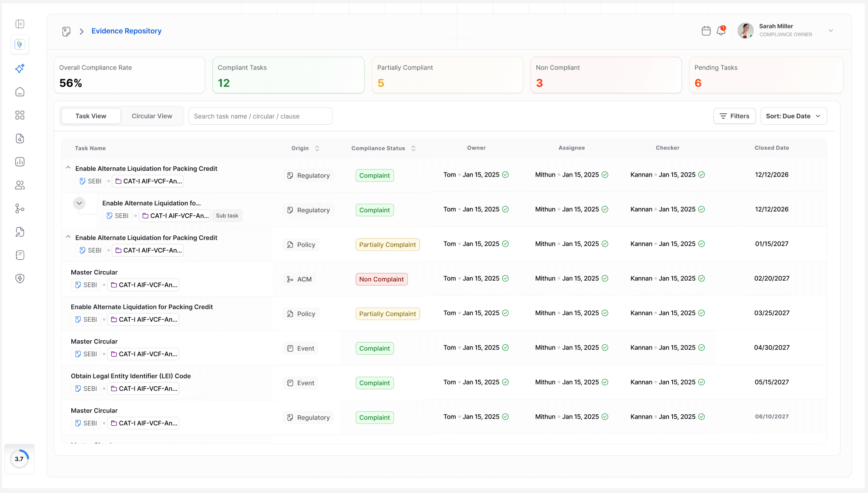
Task: Open the bar chart reports icon
Action: (20, 162)
